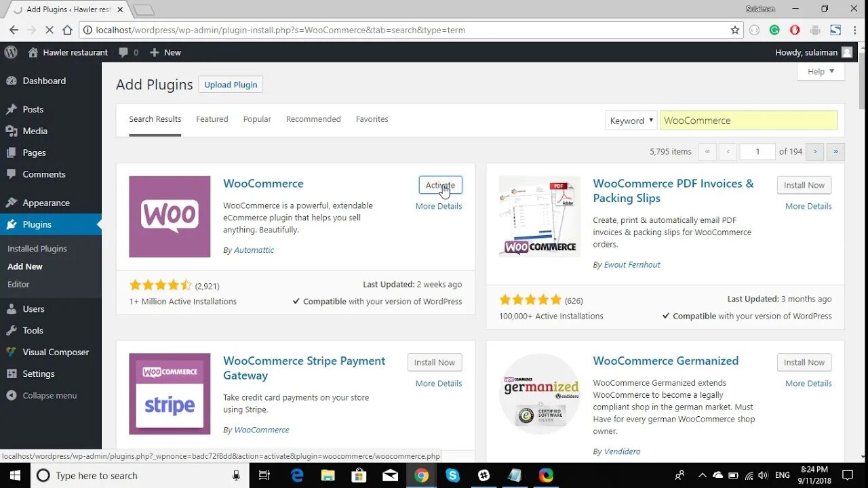Open the New content menu in admin bar
The image size is (868, 488).
165,52
